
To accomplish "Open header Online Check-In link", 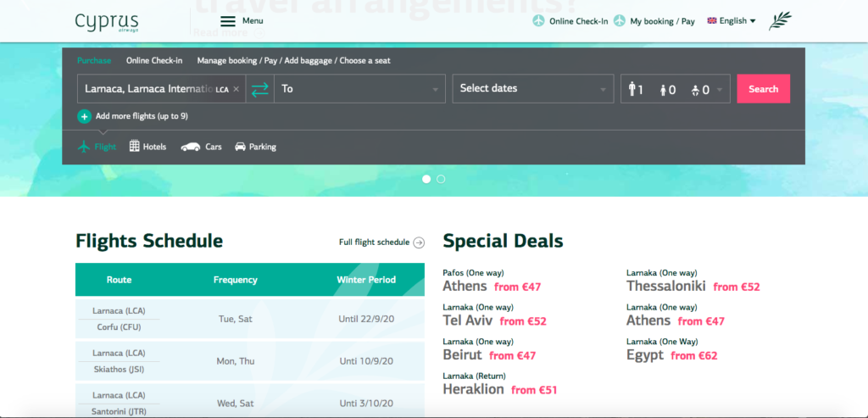I will tap(578, 21).
